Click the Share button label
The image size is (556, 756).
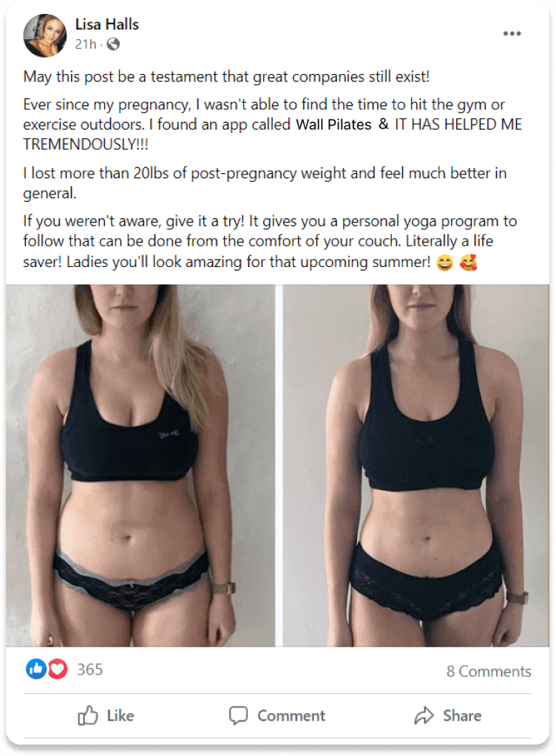click(x=462, y=715)
